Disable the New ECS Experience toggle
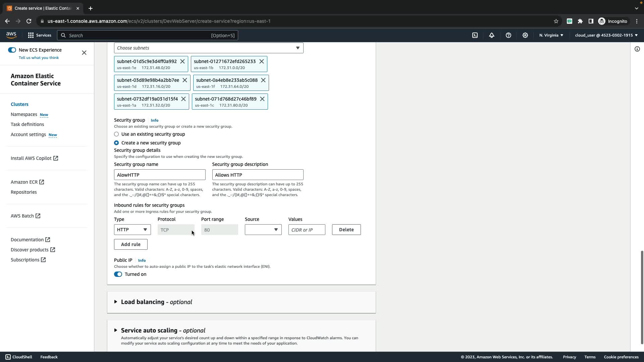Screen dimensions: 644x362 (12, 50)
